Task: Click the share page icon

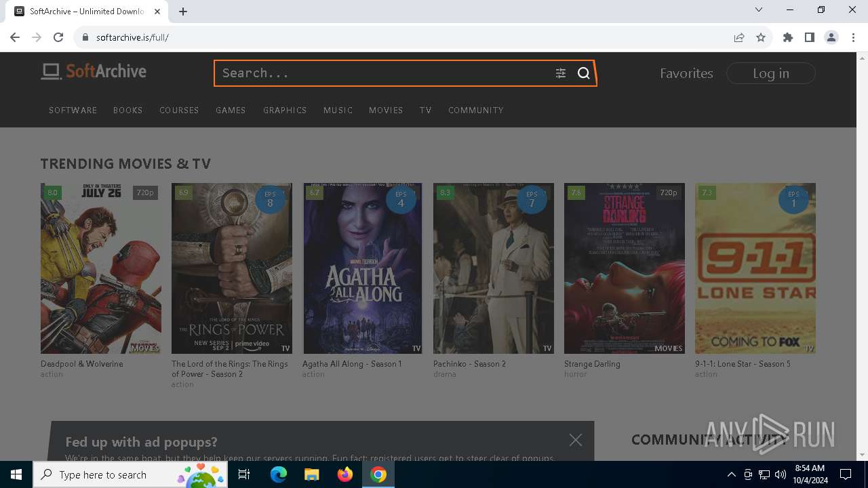Action: click(739, 37)
